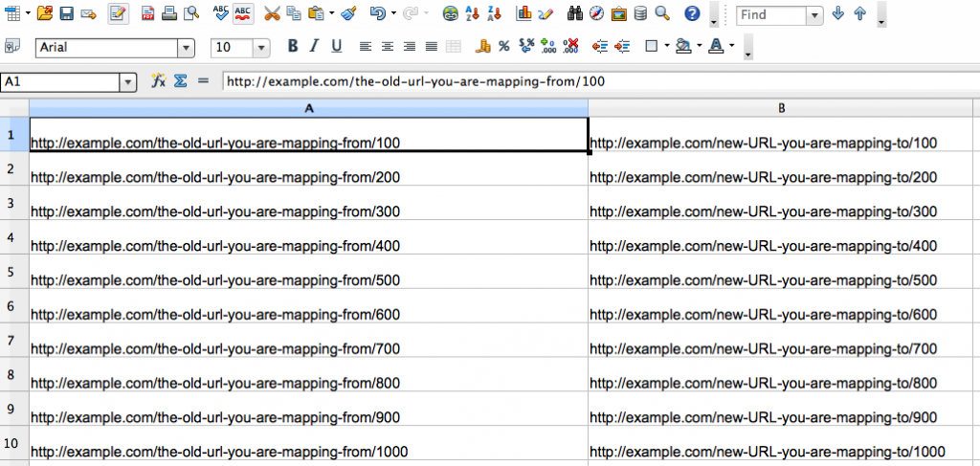Image resolution: width=980 pixels, height=466 pixels.
Task: Open Data Sources database icon
Action: click(x=640, y=13)
